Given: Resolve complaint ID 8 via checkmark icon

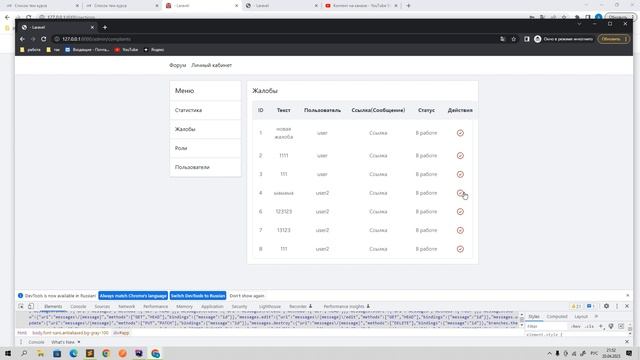Looking at the screenshot, I should (x=460, y=249).
